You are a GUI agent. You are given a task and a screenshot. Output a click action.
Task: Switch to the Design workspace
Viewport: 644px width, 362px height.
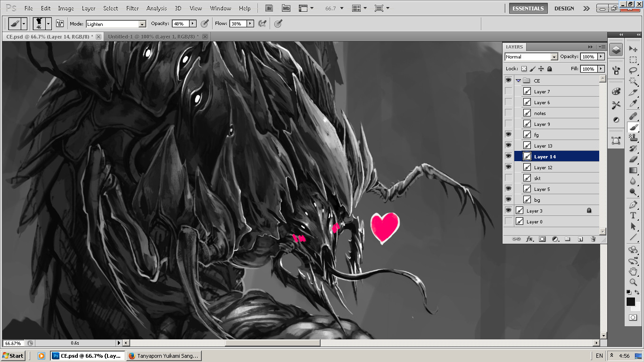coord(564,8)
